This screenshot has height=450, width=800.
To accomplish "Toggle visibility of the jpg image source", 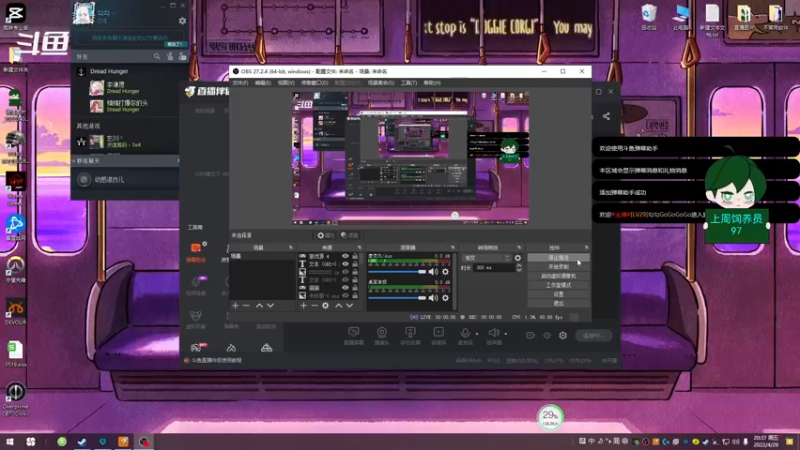I will (345, 272).
